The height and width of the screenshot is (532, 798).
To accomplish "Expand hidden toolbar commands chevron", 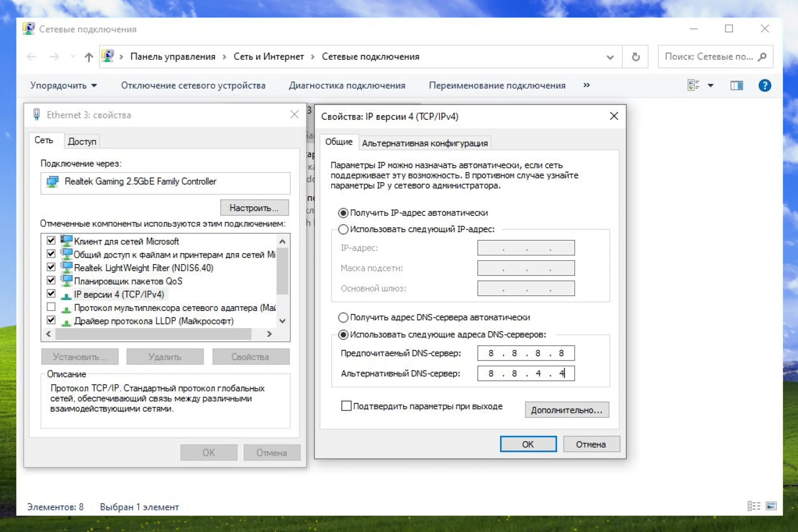I will (587, 85).
